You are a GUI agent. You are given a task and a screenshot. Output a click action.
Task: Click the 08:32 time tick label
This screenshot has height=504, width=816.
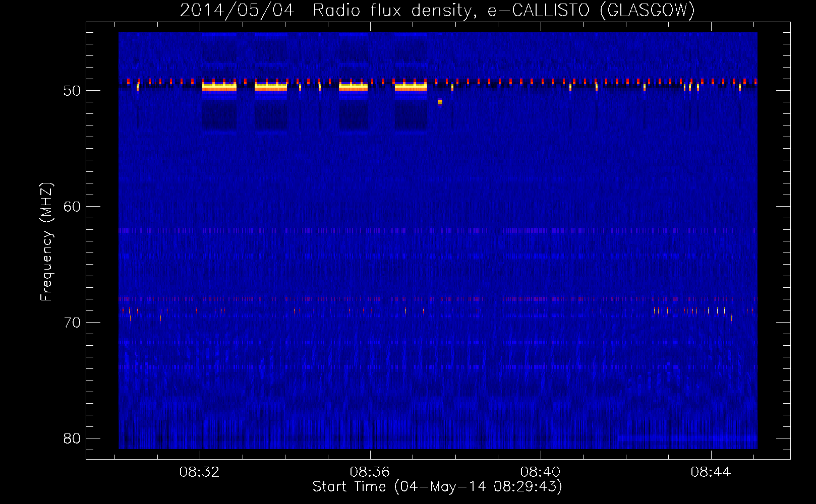click(199, 472)
